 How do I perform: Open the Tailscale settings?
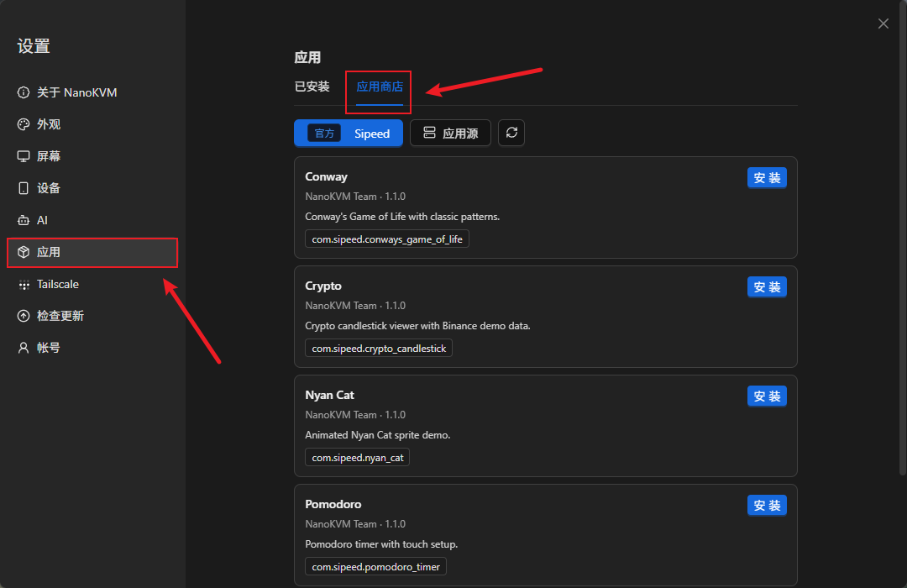click(92, 284)
